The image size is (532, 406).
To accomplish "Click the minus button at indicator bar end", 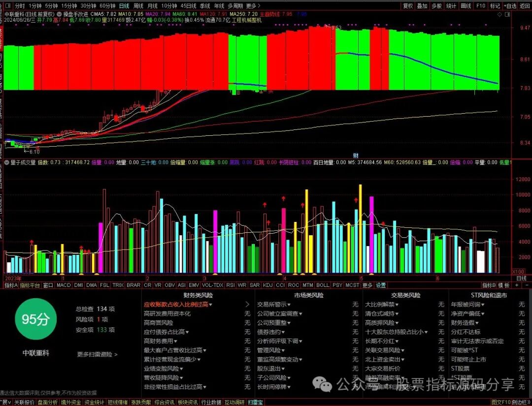I will click(527, 285).
